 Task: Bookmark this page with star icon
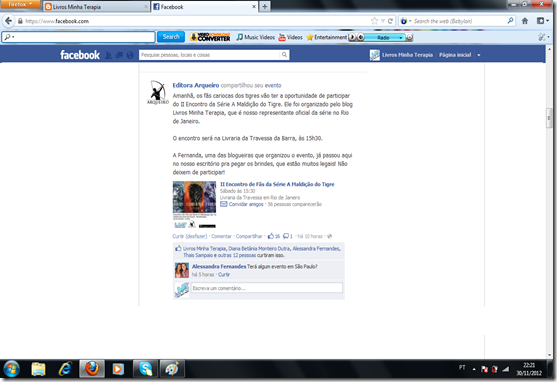point(374,21)
